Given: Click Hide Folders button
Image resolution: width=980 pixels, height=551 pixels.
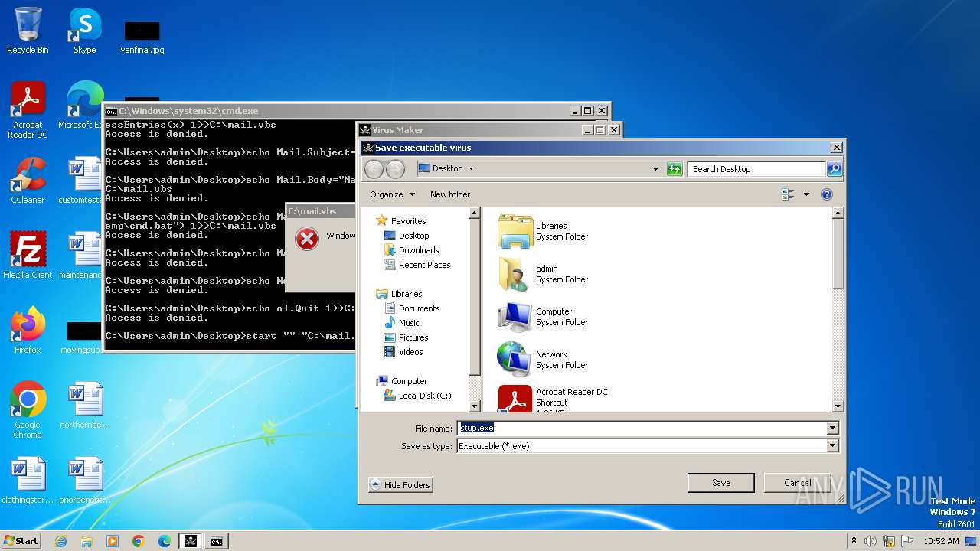Looking at the screenshot, I should click(x=400, y=484).
